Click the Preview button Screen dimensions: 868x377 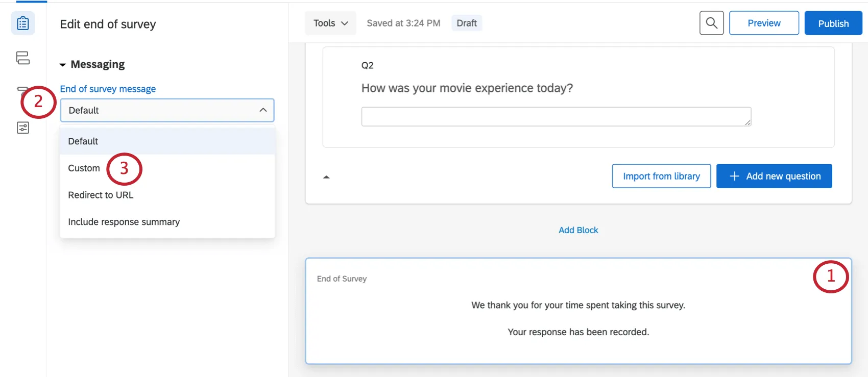tap(763, 23)
